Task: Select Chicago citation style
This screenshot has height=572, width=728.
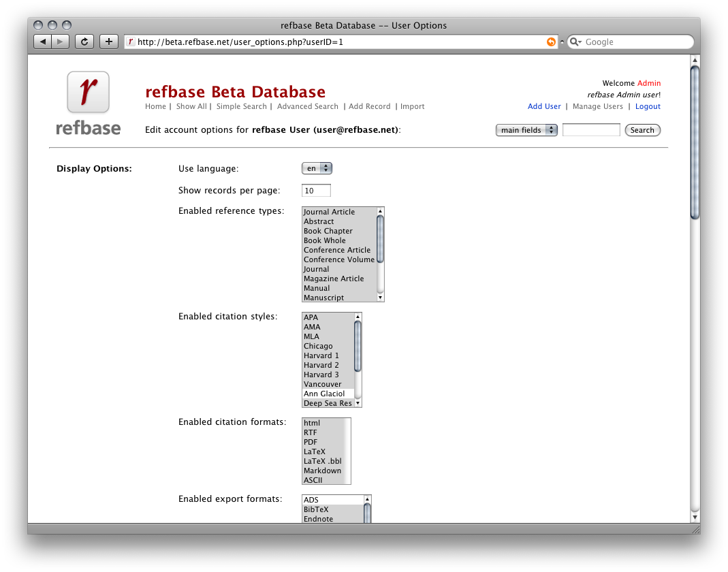Action: 328,346
